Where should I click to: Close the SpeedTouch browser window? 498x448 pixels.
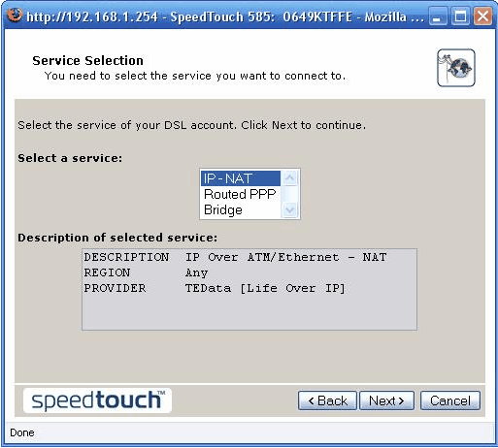(482, 16)
